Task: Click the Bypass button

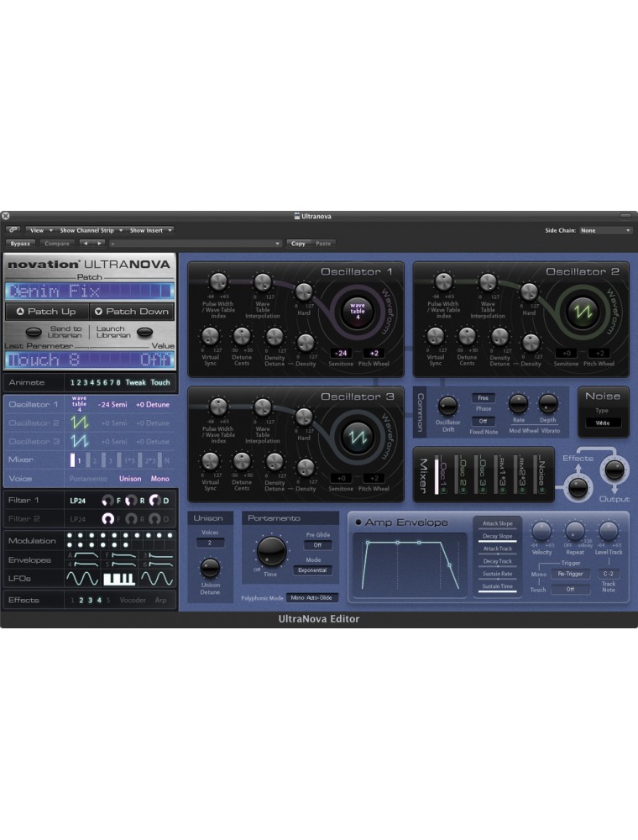Action: click(20, 244)
